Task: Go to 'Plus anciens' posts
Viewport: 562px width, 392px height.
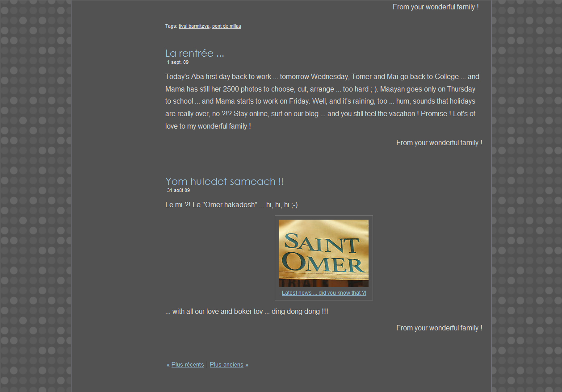Action: (x=226, y=365)
